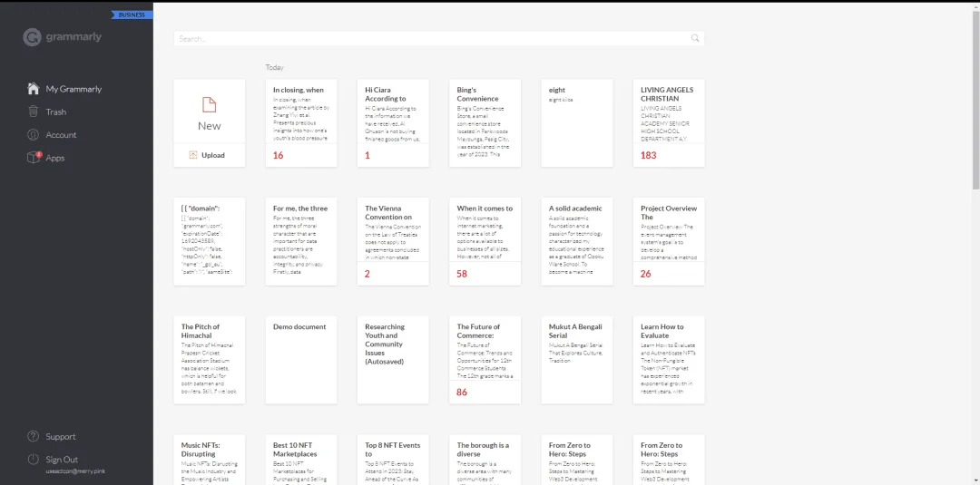Click the New document label
The image size is (980, 485).
click(x=210, y=126)
